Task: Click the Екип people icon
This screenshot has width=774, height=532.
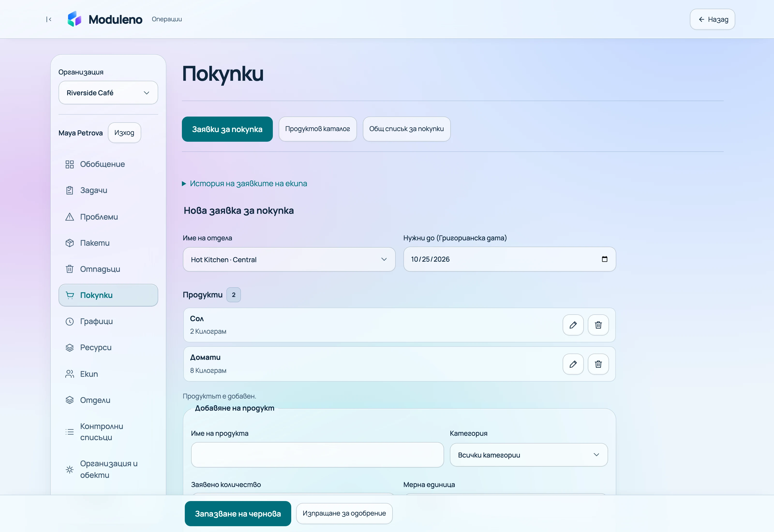Action: point(69,374)
